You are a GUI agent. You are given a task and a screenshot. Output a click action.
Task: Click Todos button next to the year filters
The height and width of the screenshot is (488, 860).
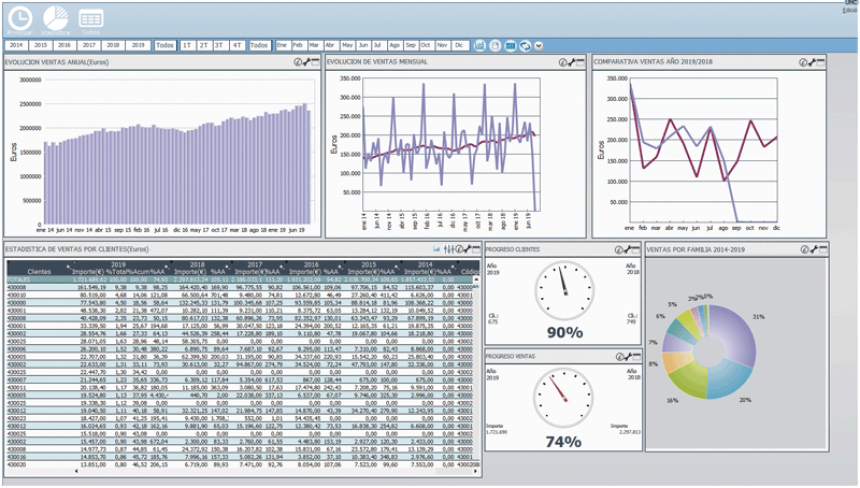click(166, 46)
